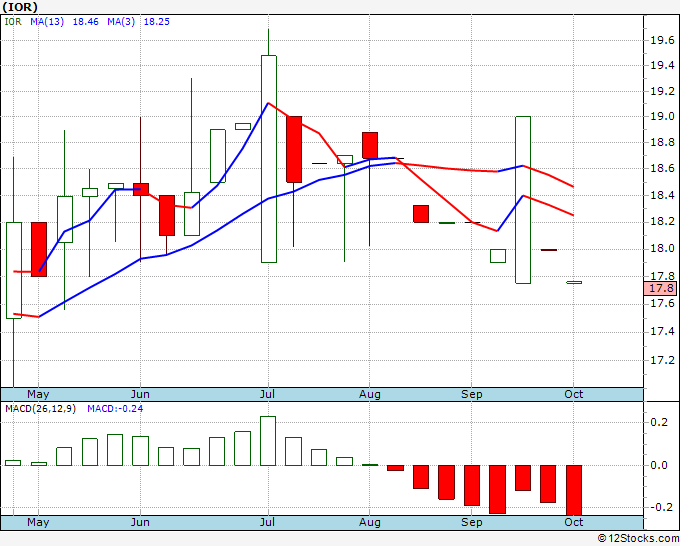Click the IOR legend label
The image size is (680, 546).
(13, 22)
